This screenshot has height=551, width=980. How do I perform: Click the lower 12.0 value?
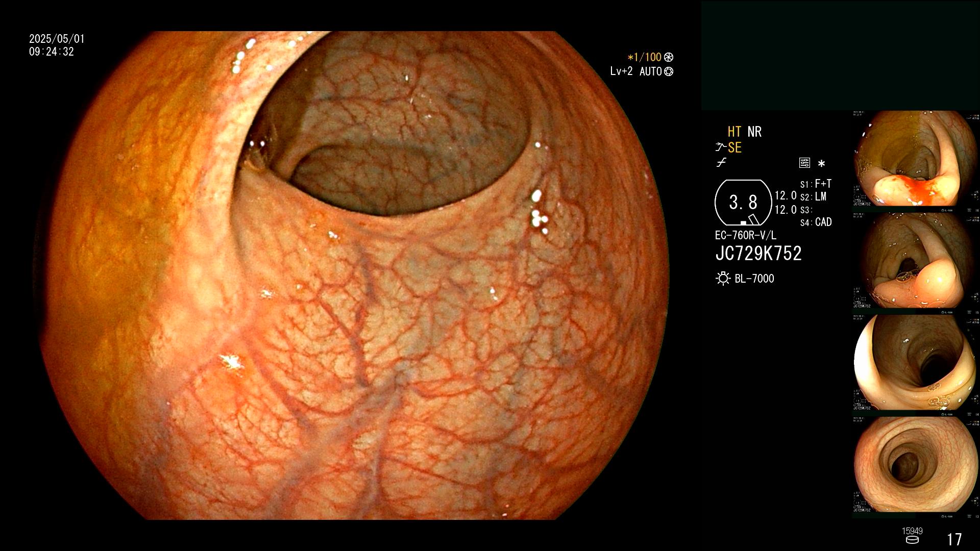(x=786, y=210)
